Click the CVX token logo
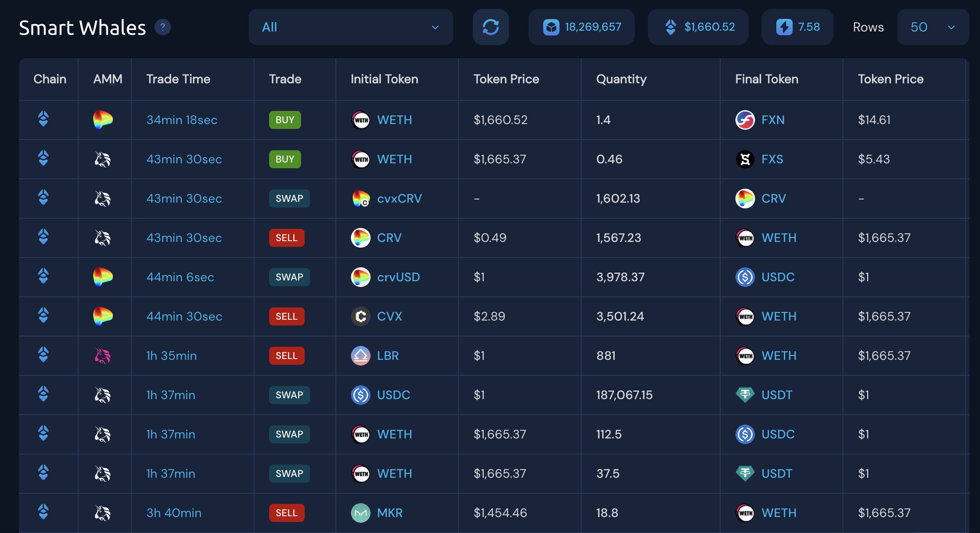 [361, 316]
